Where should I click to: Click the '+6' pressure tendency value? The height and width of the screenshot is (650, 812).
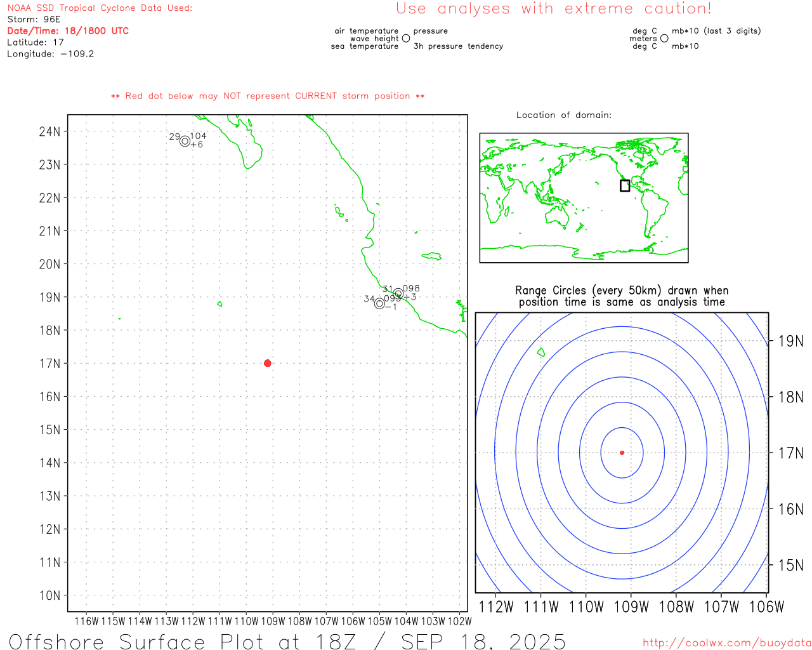[197, 145]
